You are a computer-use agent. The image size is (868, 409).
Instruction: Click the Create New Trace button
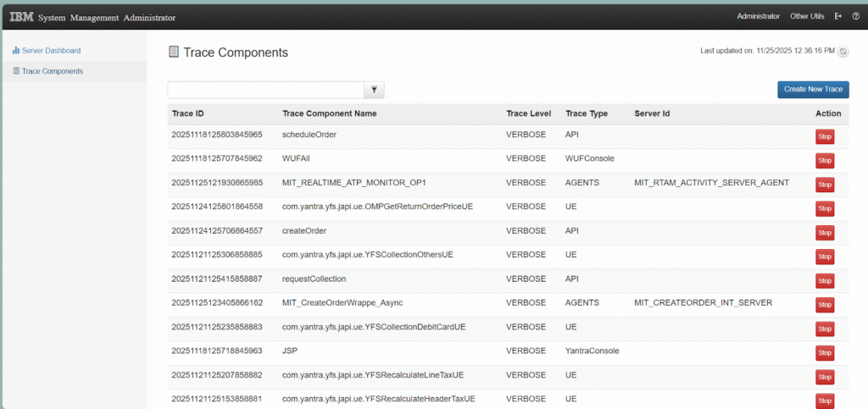point(813,90)
